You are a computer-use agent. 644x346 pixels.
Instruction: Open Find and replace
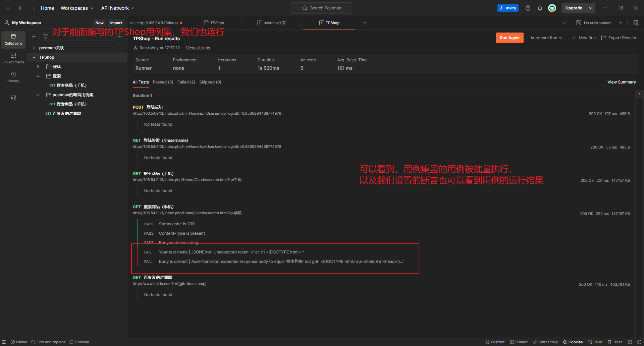click(x=48, y=342)
